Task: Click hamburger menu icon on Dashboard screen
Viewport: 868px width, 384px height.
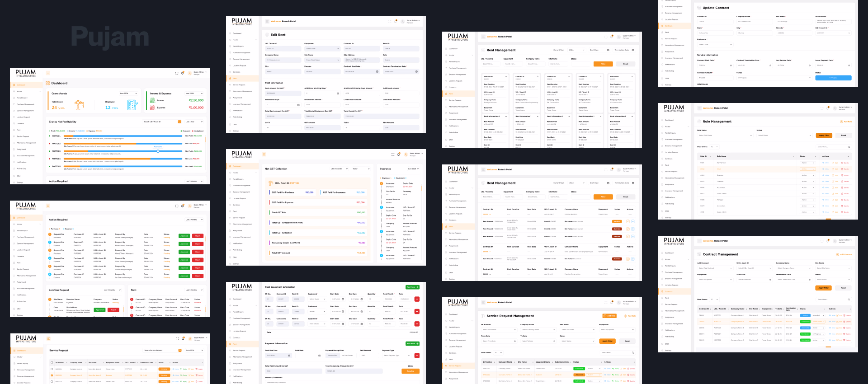Action: coord(47,73)
